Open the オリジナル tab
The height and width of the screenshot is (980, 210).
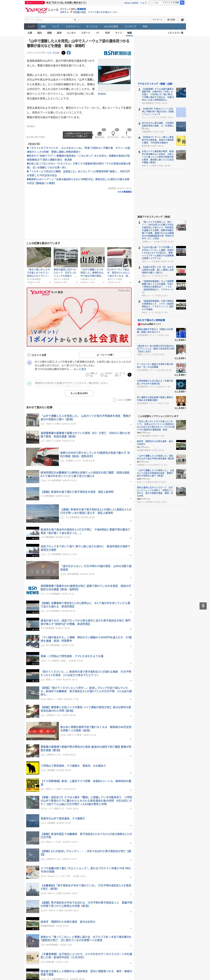(x=92, y=27)
